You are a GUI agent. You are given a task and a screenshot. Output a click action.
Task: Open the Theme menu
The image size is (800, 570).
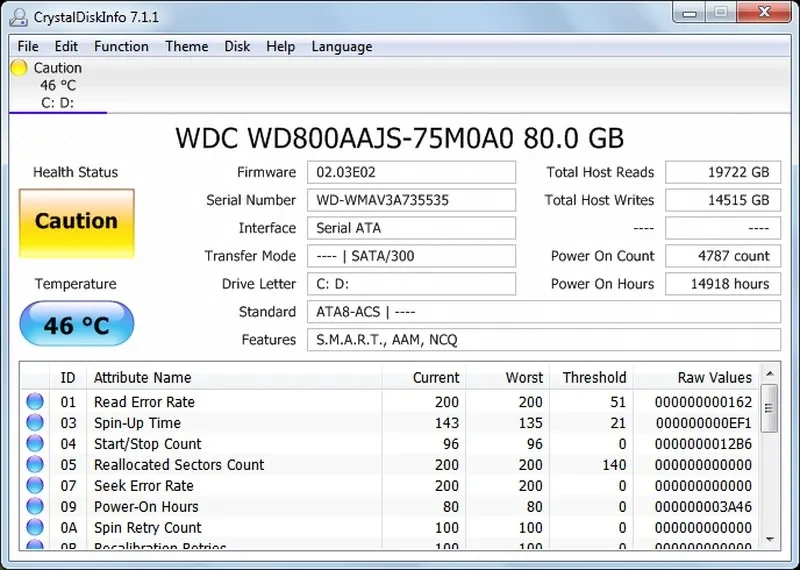pos(186,46)
